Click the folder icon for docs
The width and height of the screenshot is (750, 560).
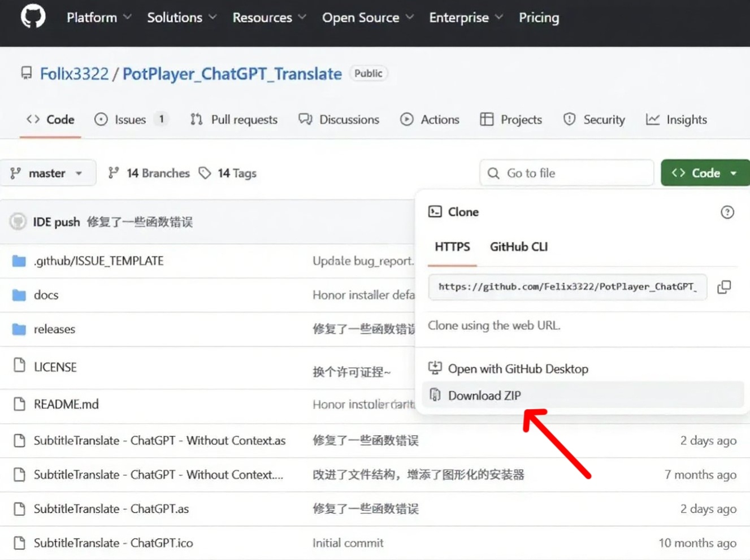19,295
